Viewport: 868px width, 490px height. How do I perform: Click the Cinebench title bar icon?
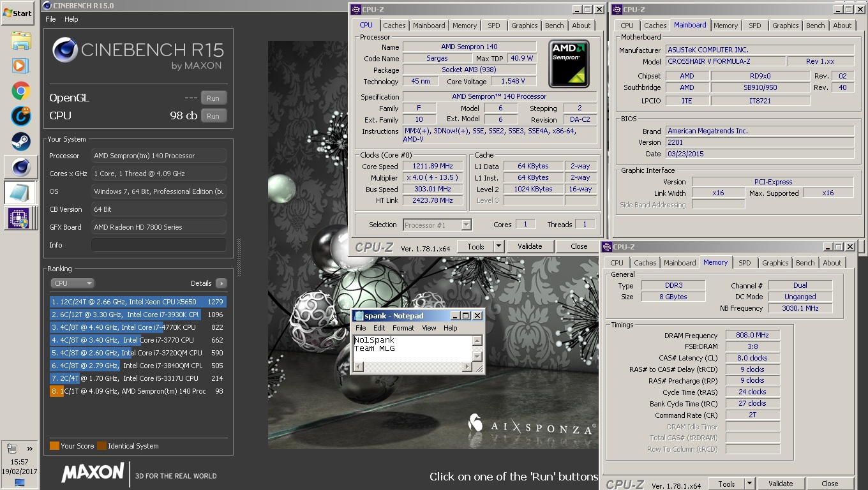[x=48, y=6]
